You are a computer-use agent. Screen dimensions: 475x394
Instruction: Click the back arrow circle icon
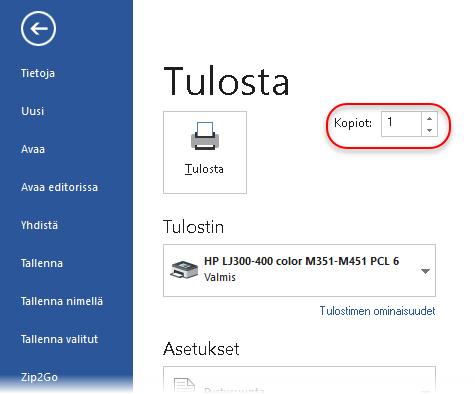click(x=38, y=29)
